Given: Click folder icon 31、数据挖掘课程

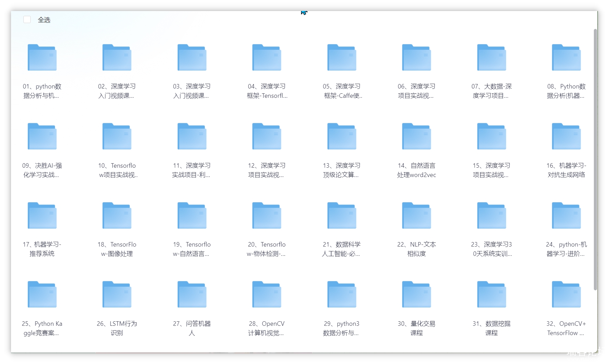Looking at the screenshot, I should [492, 294].
